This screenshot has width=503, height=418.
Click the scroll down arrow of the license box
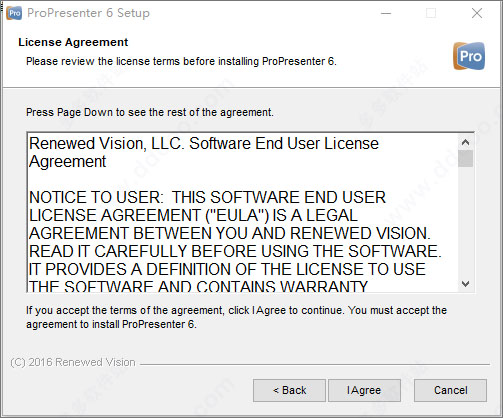coord(465,284)
